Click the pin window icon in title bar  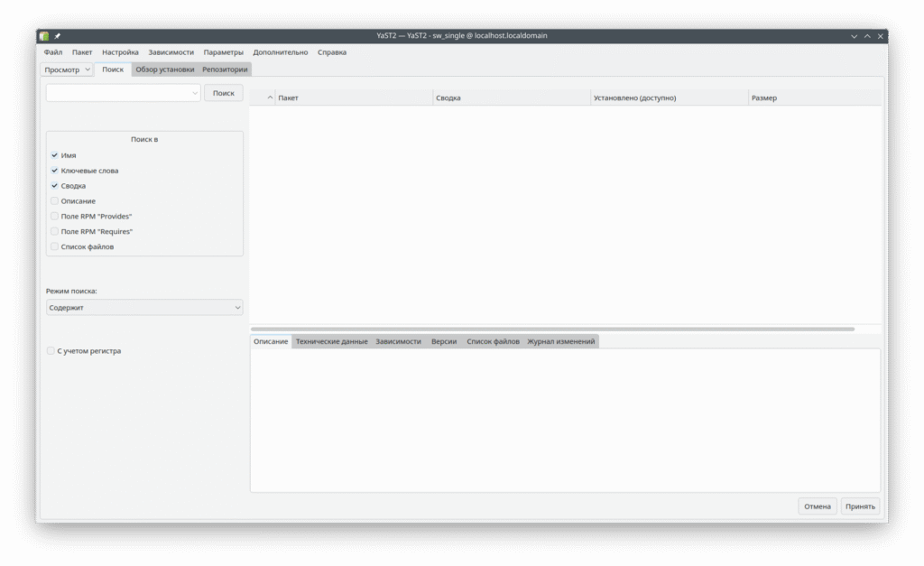[57, 36]
